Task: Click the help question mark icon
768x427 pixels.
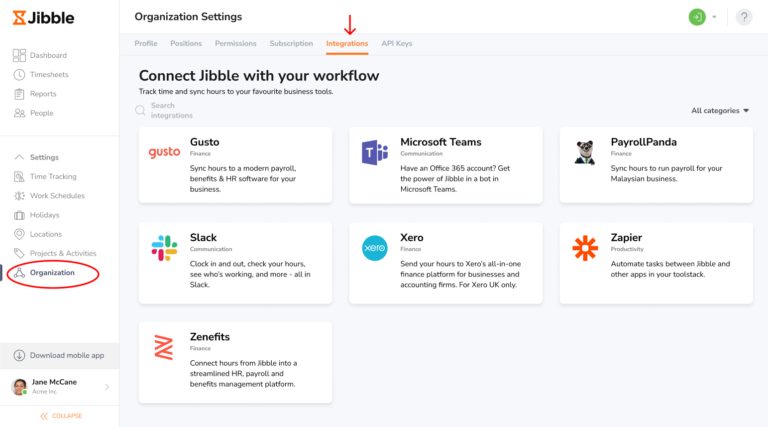Action: pyautogui.click(x=744, y=17)
